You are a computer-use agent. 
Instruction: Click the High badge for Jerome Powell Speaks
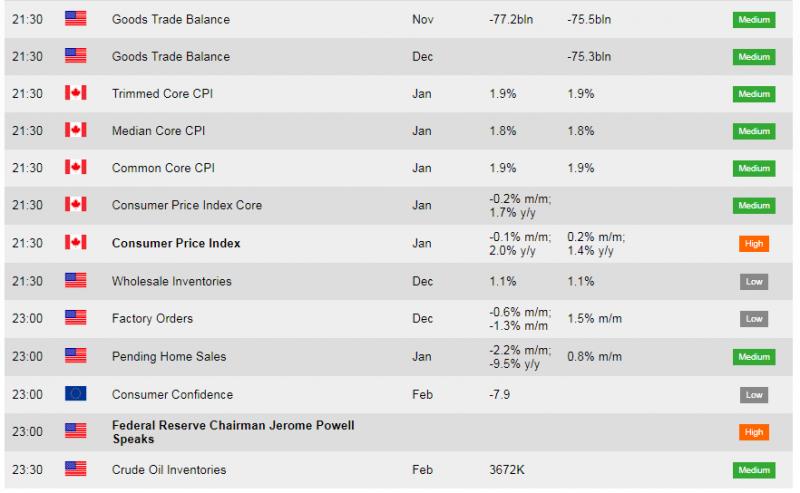(x=754, y=432)
